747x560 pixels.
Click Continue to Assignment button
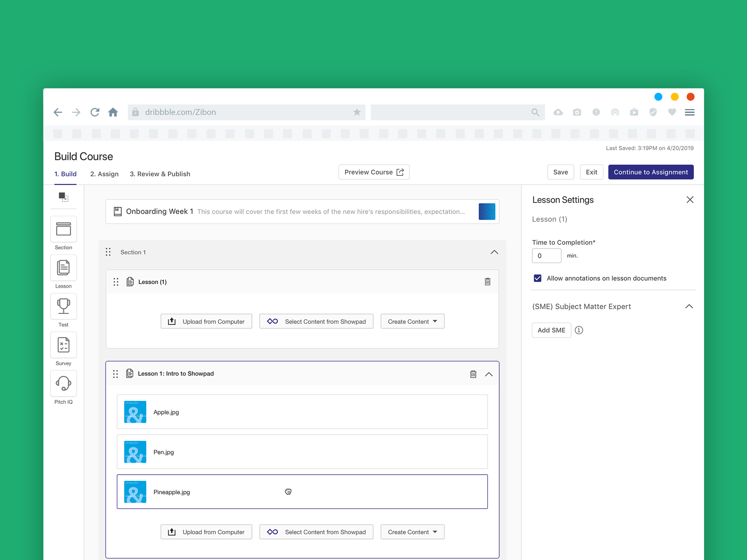pyautogui.click(x=651, y=172)
